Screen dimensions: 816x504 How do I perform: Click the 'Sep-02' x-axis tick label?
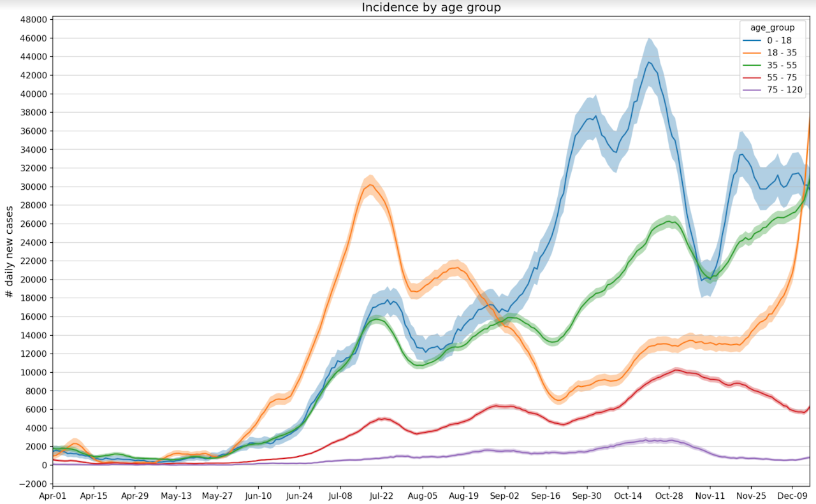pyautogui.click(x=504, y=495)
